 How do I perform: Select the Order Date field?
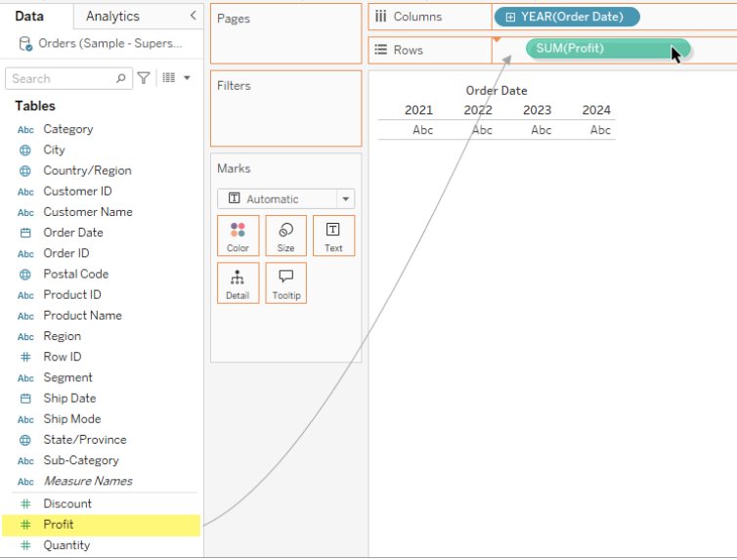73,233
